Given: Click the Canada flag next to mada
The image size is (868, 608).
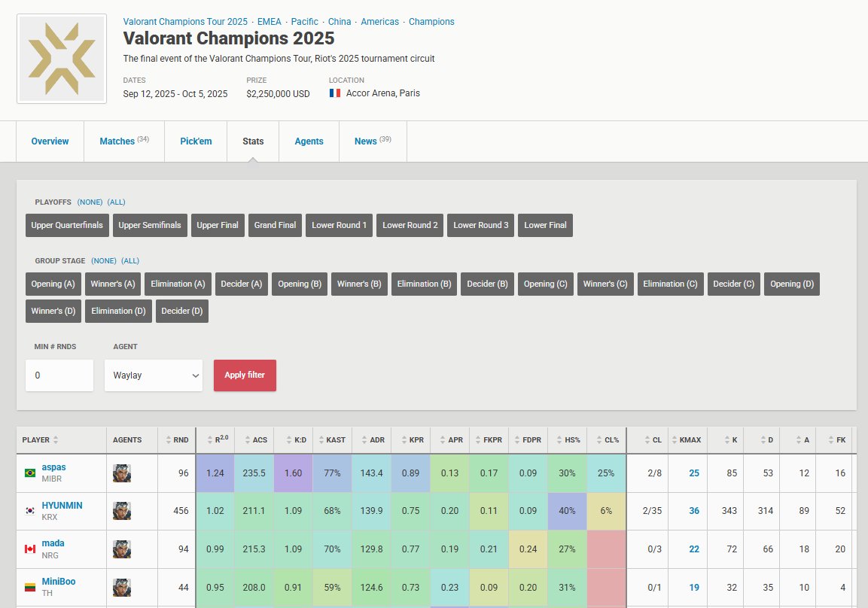Looking at the screenshot, I should (x=30, y=549).
